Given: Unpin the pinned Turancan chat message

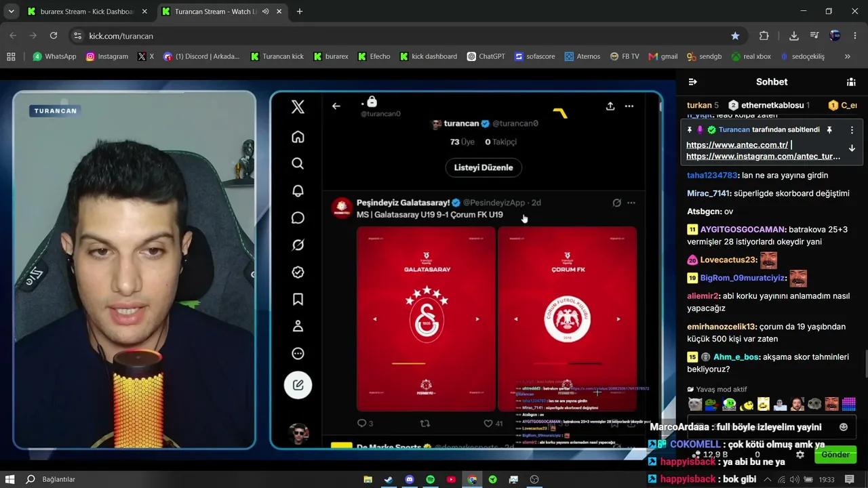Looking at the screenshot, I should pos(829,129).
